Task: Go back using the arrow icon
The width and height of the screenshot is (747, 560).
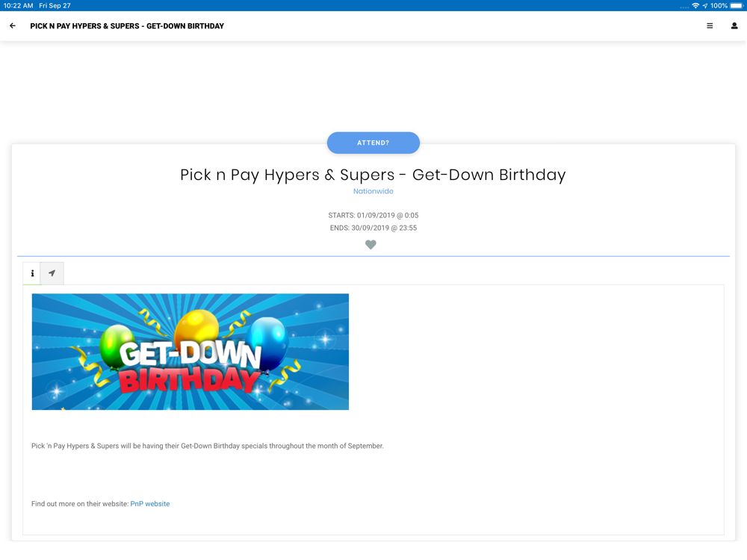Action: click(13, 25)
